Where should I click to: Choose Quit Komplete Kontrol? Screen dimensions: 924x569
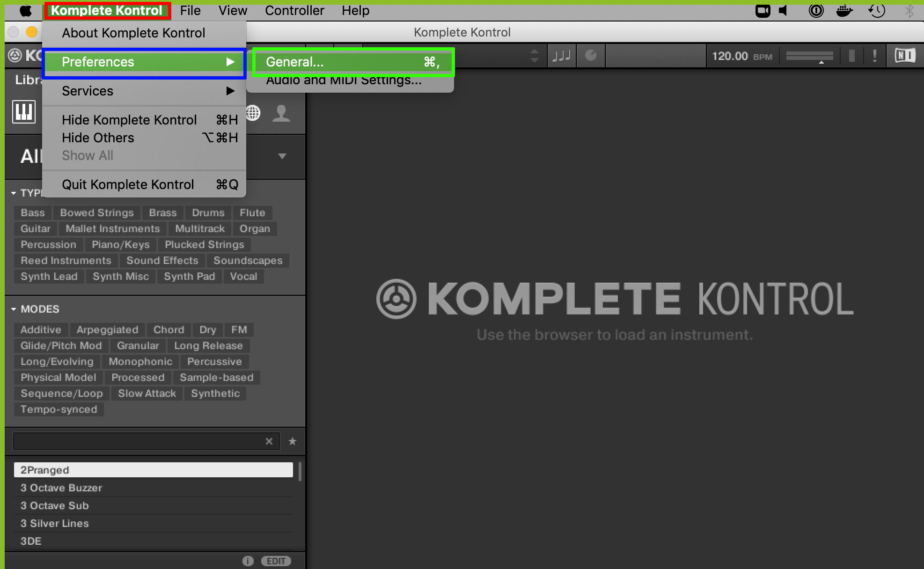(144, 184)
